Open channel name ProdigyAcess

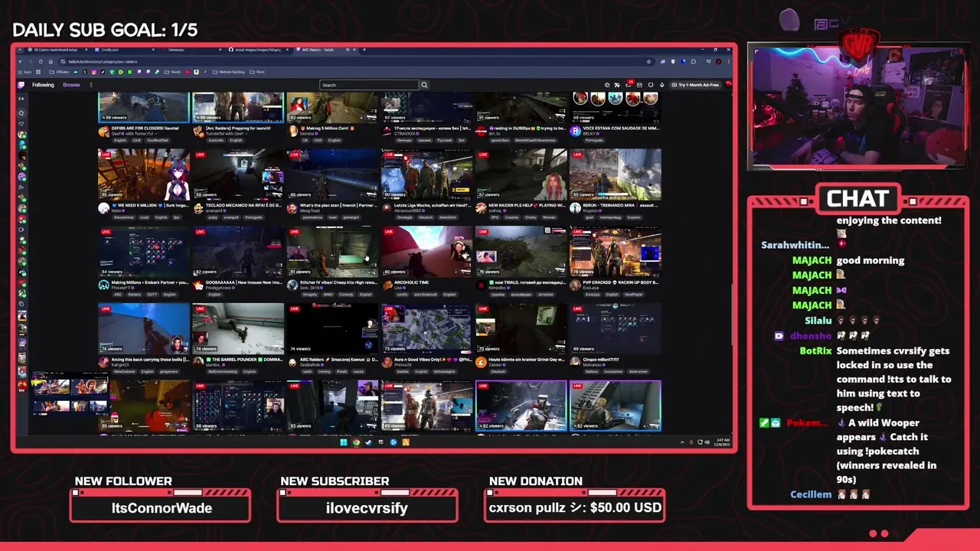[x=219, y=288]
